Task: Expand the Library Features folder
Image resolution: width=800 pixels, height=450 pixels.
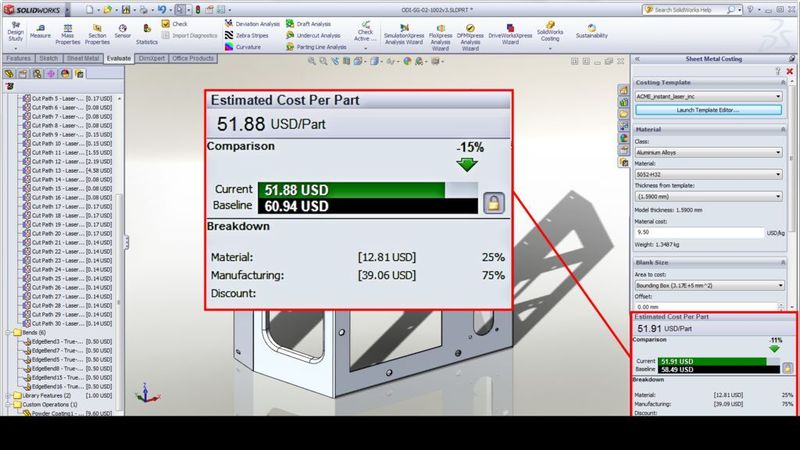Action: tap(8, 396)
